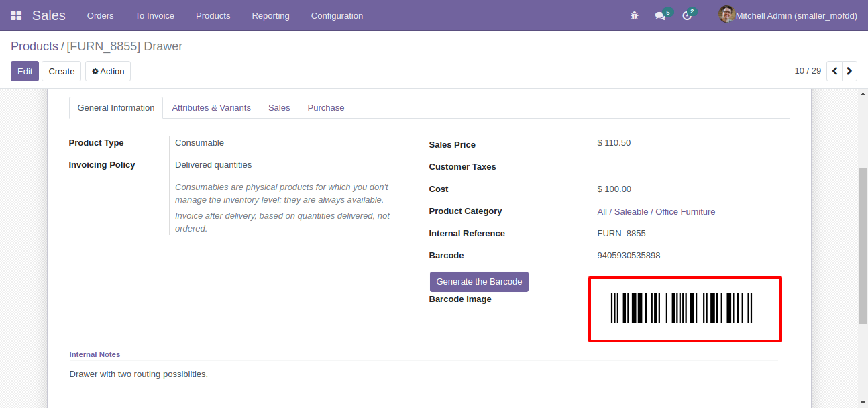Go to previous record arrow
868x408 pixels.
coord(834,71)
